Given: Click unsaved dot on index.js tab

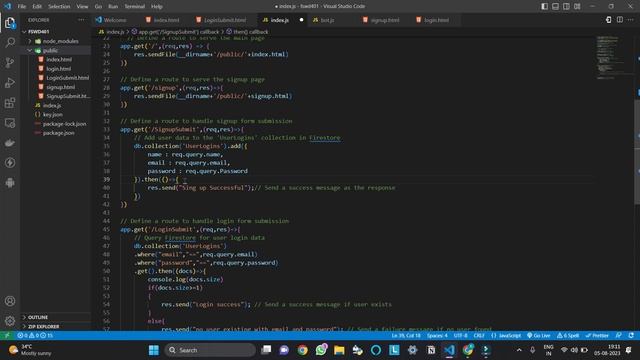Looking at the screenshot, I should pos(301,20).
